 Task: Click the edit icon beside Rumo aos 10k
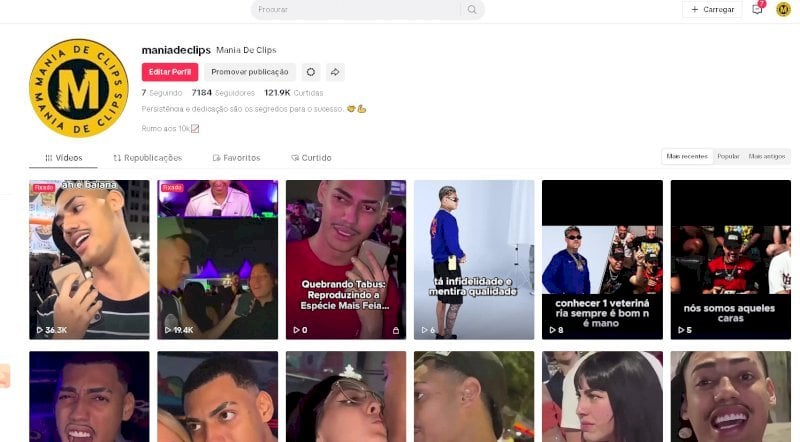tap(195, 129)
